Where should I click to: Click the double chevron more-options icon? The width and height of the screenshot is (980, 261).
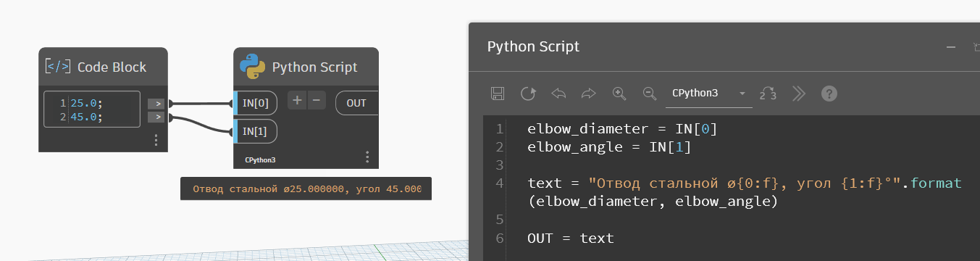(799, 94)
